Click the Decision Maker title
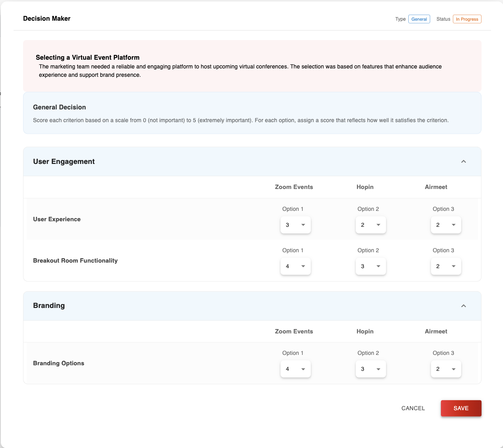 point(47,18)
